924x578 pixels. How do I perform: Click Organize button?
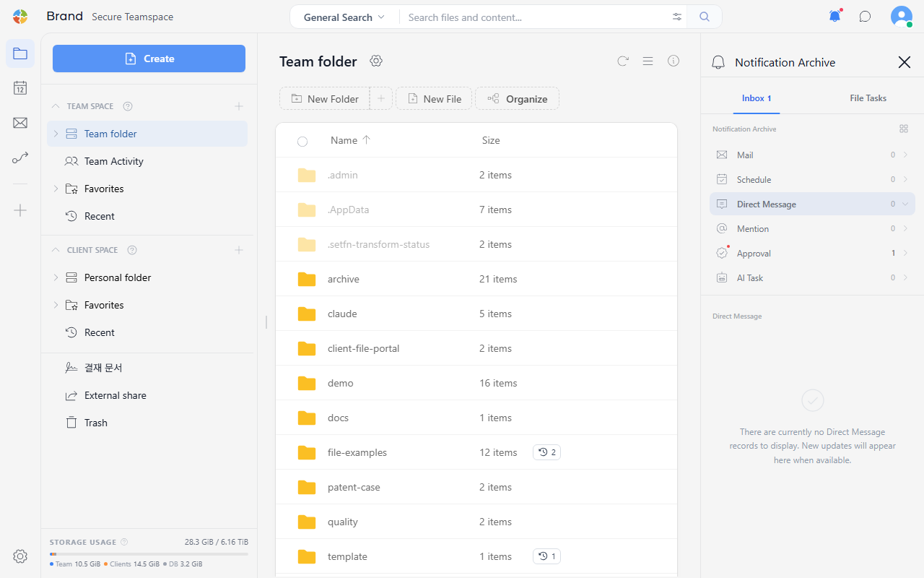click(517, 98)
